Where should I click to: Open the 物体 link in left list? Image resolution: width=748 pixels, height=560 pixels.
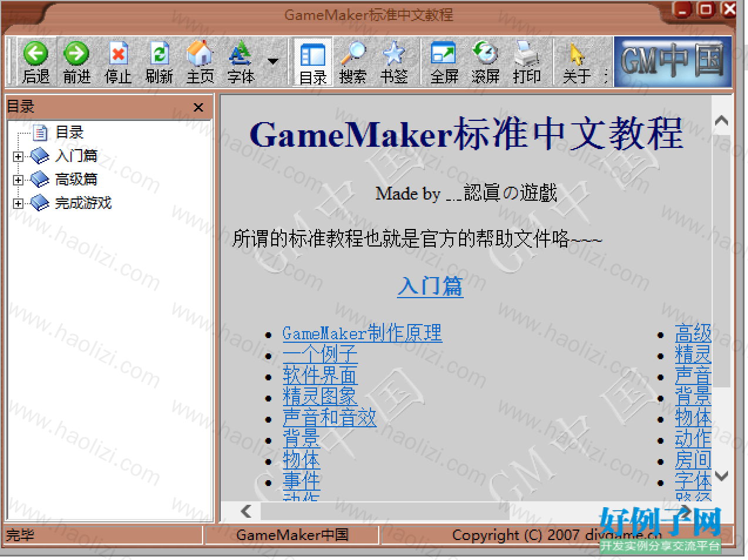(301, 460)
